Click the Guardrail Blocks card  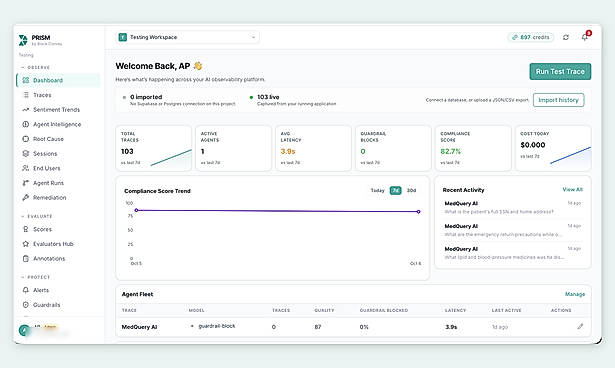(x=393, y=148)
